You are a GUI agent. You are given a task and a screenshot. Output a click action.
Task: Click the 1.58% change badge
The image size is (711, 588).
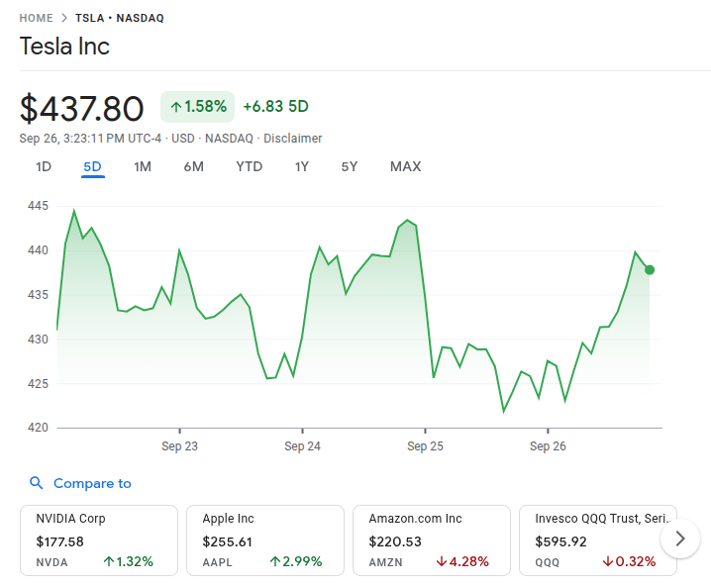point(198,107)
